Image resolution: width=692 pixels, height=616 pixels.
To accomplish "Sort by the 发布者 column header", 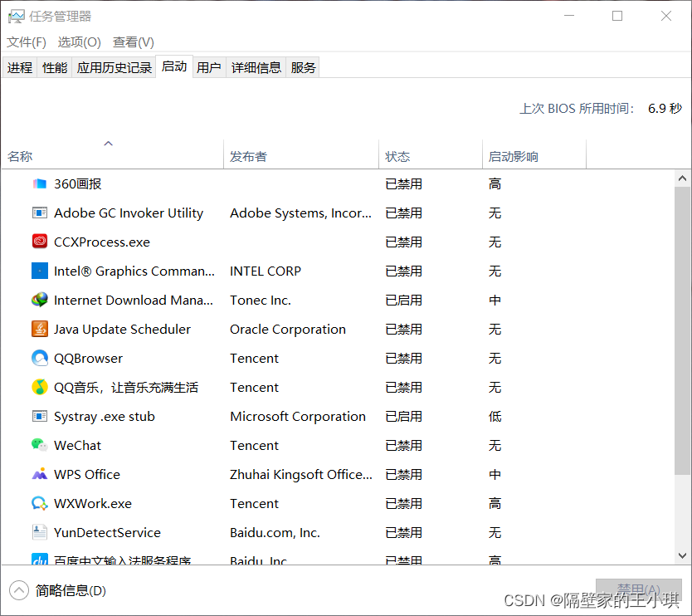I will [301, 156].
